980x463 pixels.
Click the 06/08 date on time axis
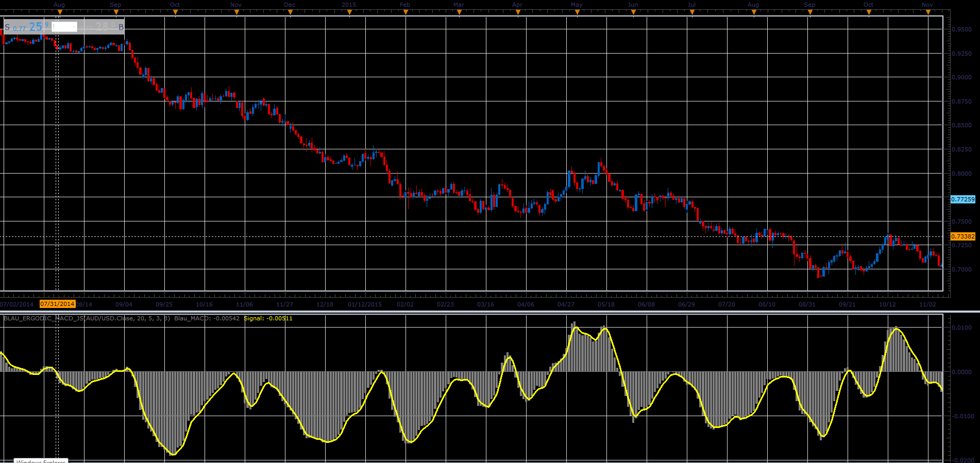point(646,304)
